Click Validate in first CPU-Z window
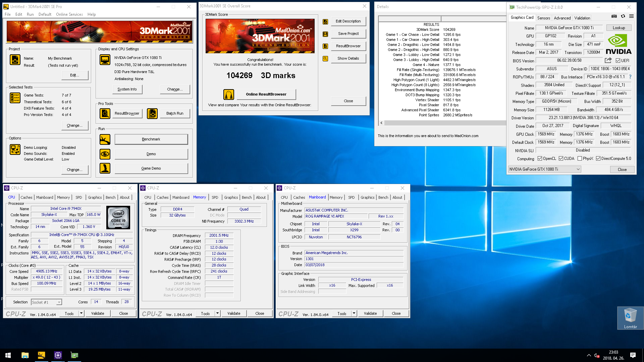The image size is (644, 362). tap(98, 313)
